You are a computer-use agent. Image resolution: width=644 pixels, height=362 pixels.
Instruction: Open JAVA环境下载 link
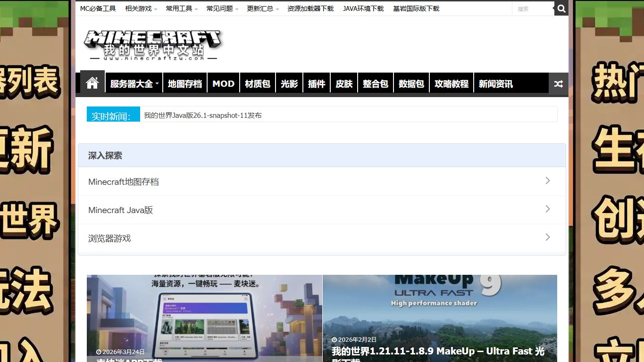[x=363, y=8]
